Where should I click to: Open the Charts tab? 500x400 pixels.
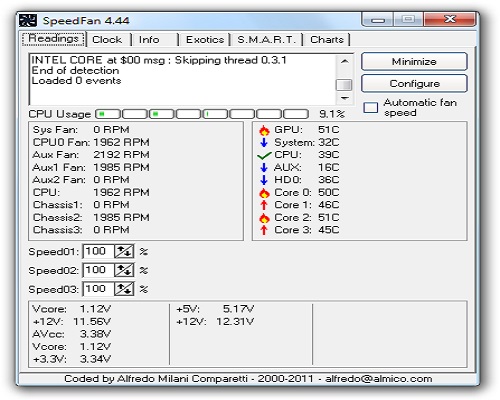coord(327,40)
